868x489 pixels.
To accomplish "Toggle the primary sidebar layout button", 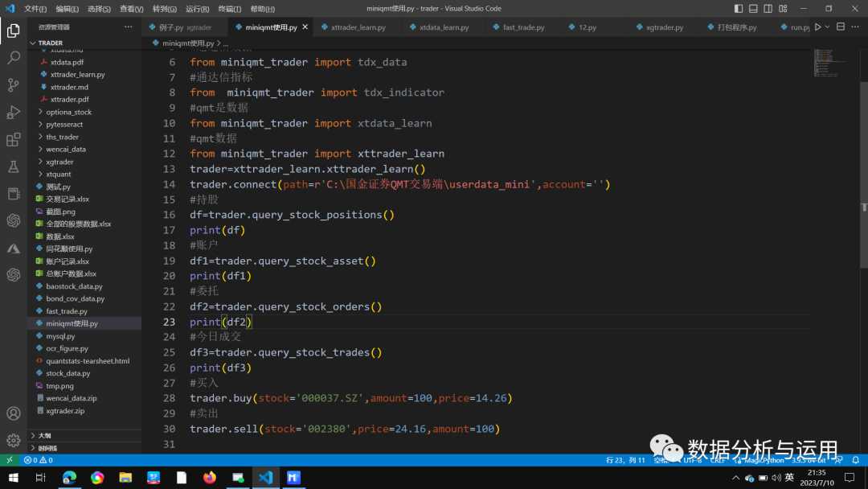I will click(739, 8).
